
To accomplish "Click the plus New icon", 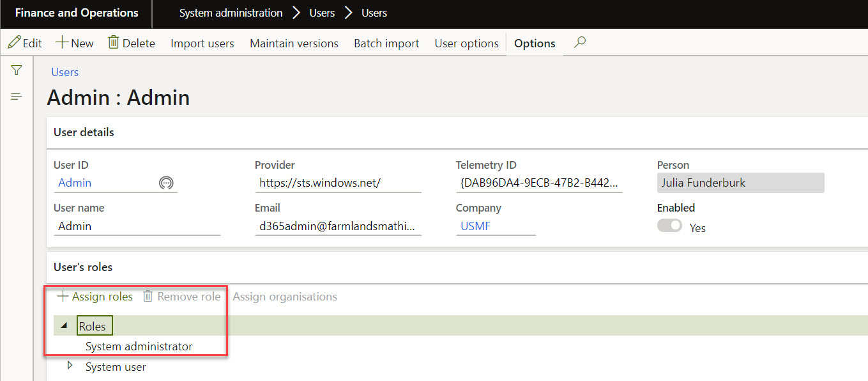I will pos(63,43).
